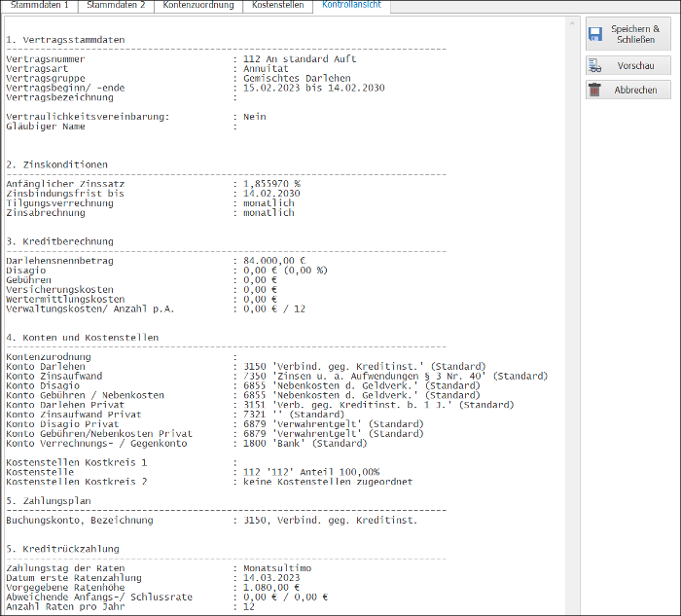Click 'monatlich' next to Tilgungsverrechnung

269,202
